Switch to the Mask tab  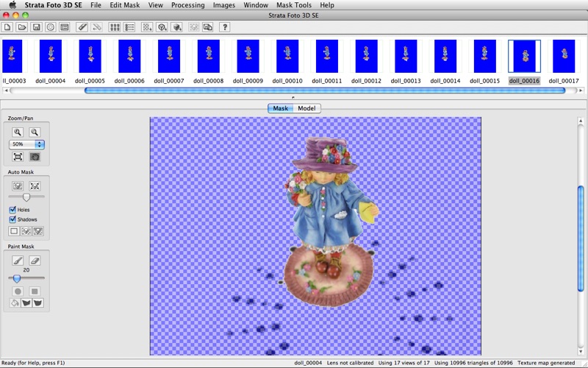pyautogui.click(x=281, y=108)
